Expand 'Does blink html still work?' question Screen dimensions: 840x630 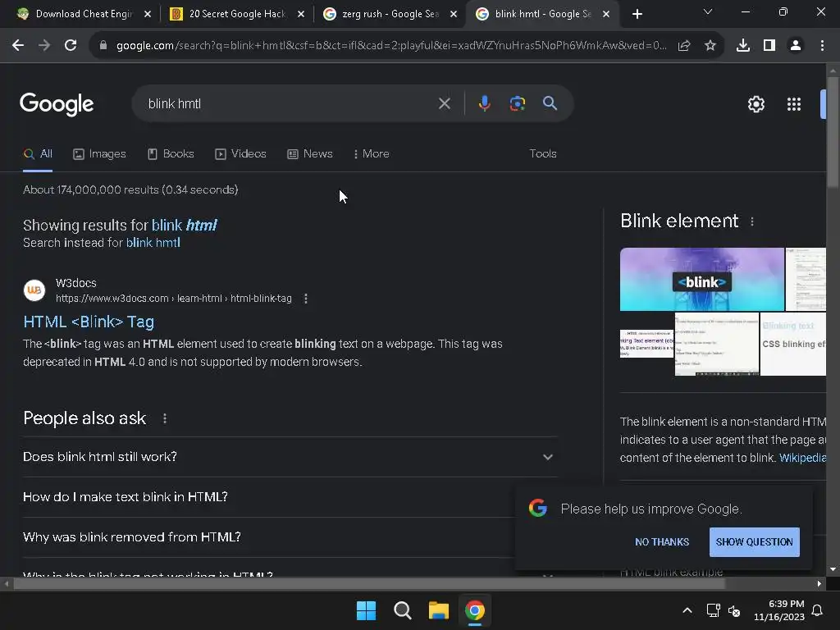(290, 457)
